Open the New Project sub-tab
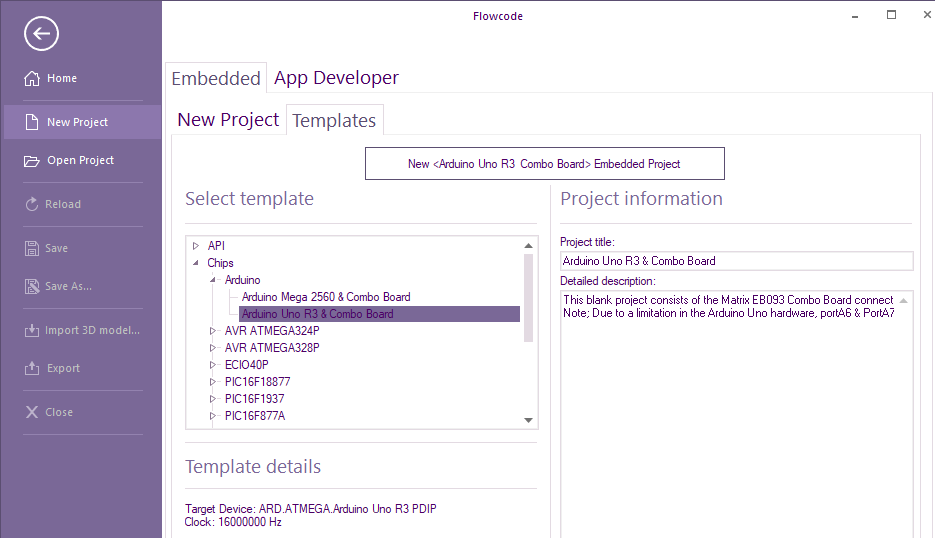 [x=228, y=120]
